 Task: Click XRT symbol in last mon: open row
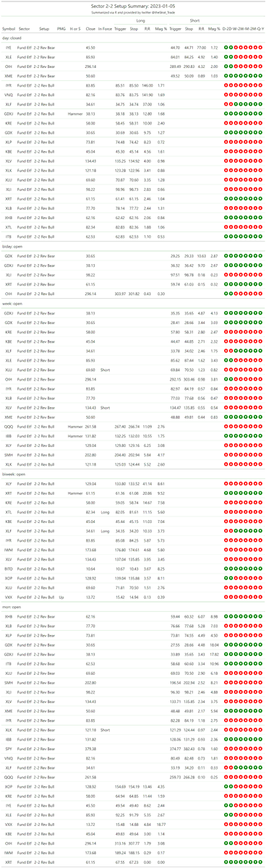click(8, 862)
